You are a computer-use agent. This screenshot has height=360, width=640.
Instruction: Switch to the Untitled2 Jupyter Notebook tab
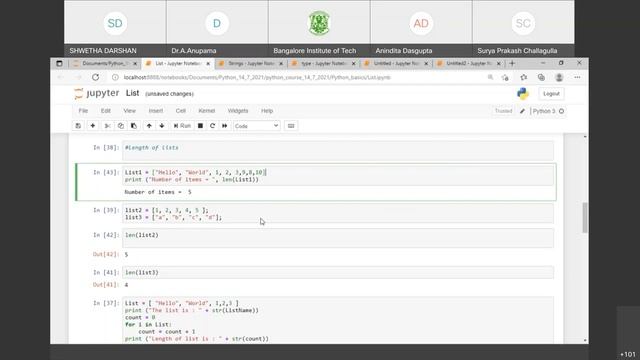[x=468, y=64]
